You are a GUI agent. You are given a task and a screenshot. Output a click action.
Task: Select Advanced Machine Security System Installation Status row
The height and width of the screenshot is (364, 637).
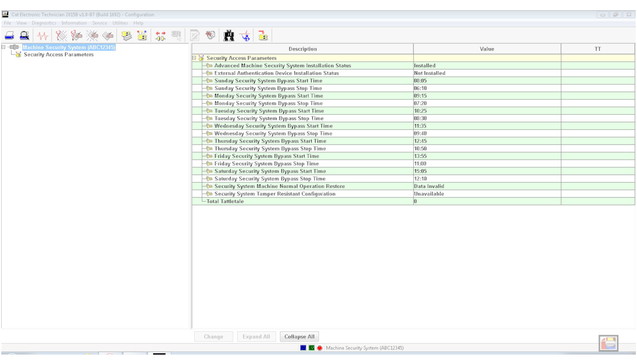coord(413,66)
